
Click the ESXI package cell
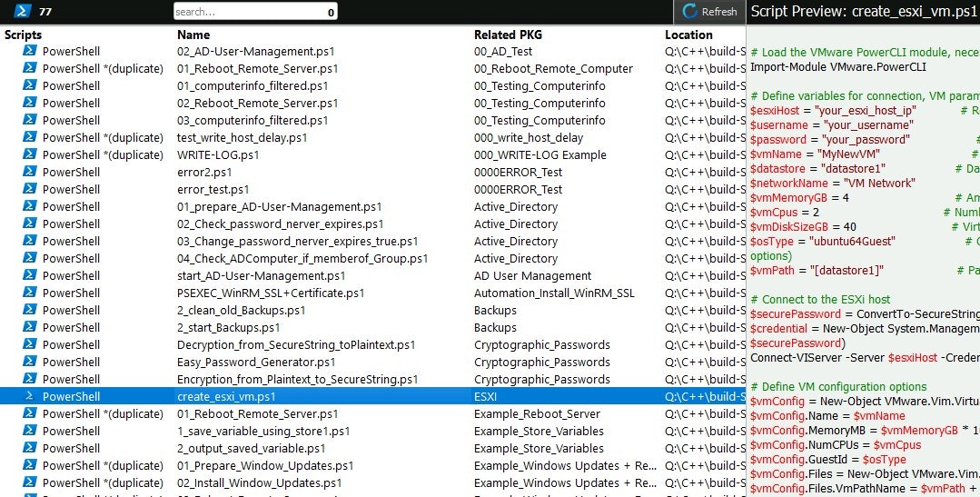486,396
